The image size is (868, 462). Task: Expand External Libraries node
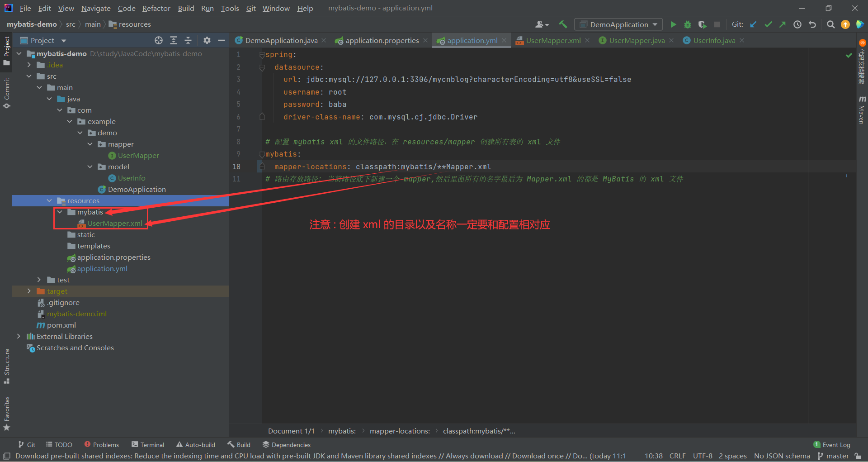coord(19,336)
